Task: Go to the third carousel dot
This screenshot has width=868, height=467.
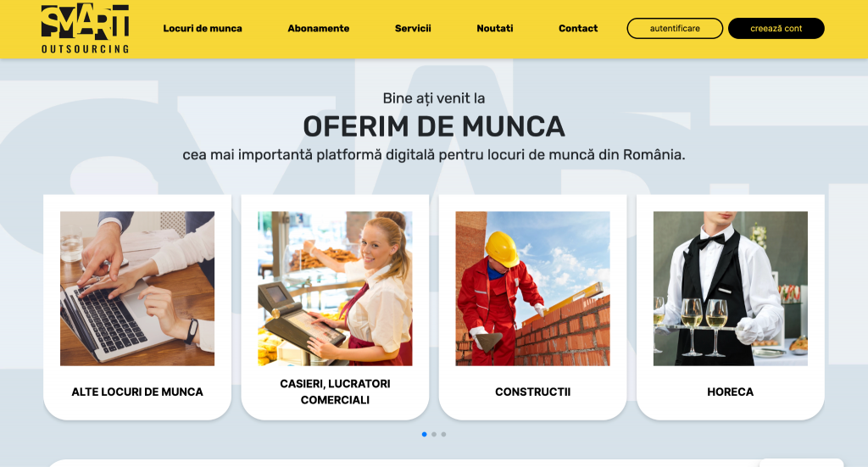Action: [443, 434]
